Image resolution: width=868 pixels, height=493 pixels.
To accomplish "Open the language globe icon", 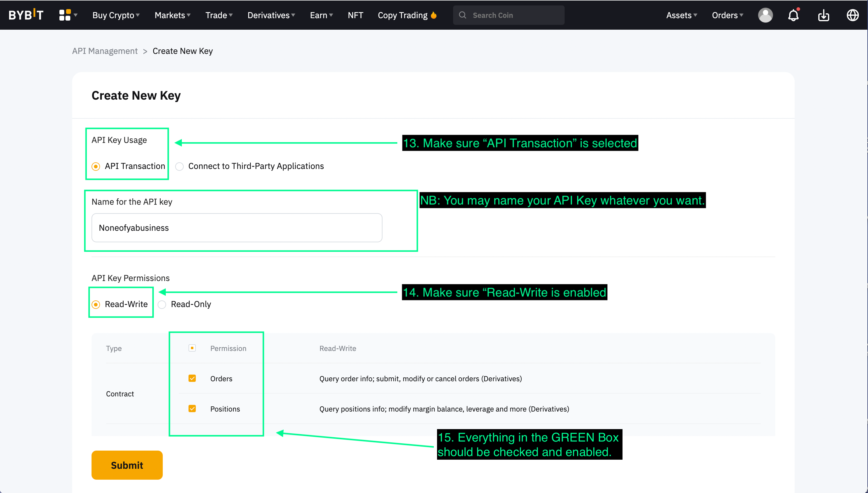I will tap(853, 15).
